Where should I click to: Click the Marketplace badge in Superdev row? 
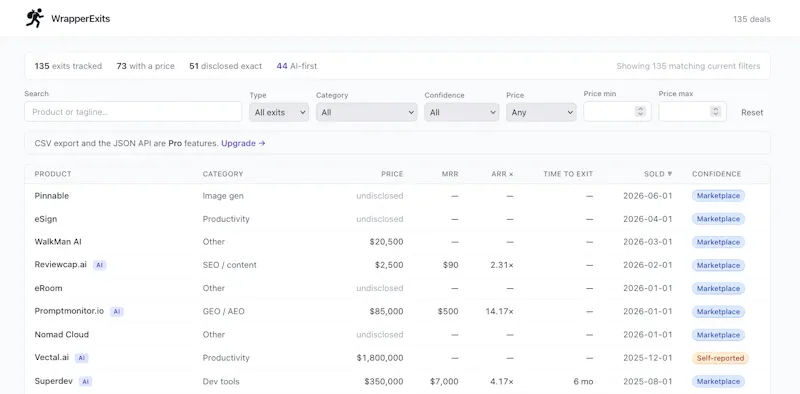718,382
